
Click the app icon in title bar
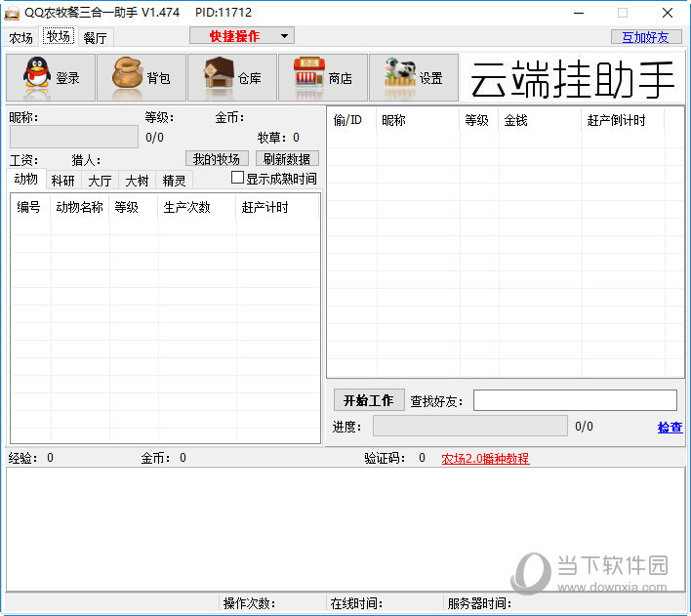click(12, 13)
